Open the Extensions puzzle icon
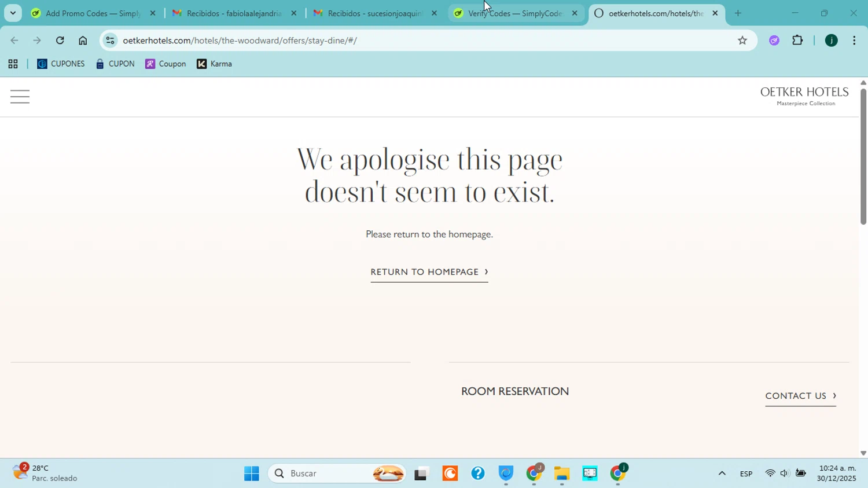Screen dimensions: 868x488 point(797,41)
